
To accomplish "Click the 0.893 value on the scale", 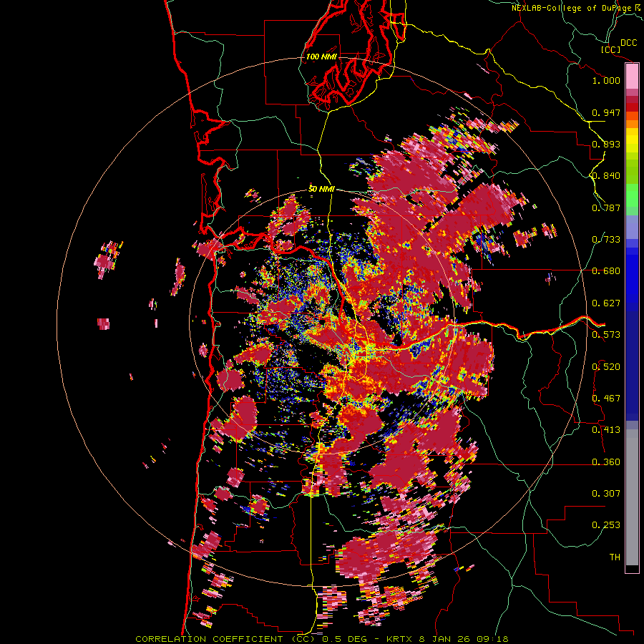I will (x=606, y=144).
